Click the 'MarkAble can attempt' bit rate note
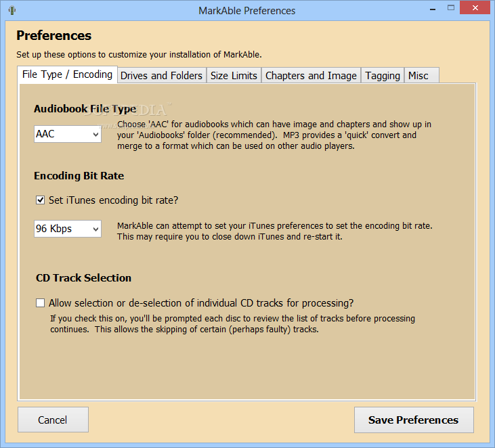 [x=275, y=231]
